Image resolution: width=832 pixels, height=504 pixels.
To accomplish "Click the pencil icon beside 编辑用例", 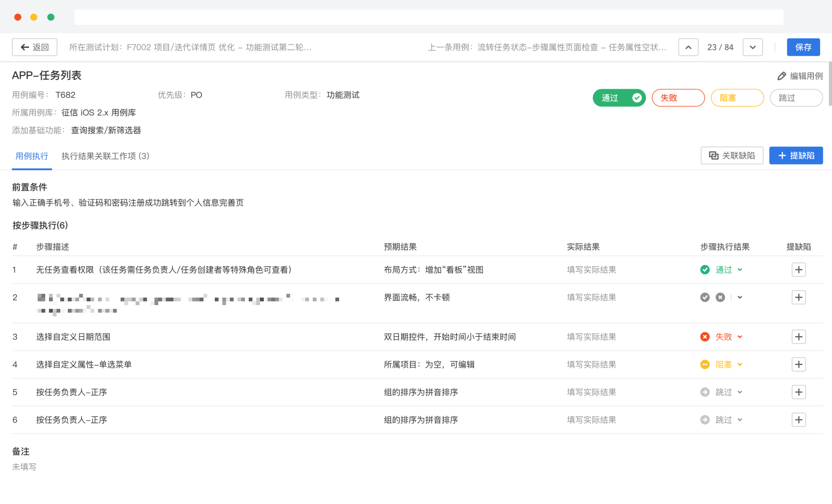I will click(782, 76).
